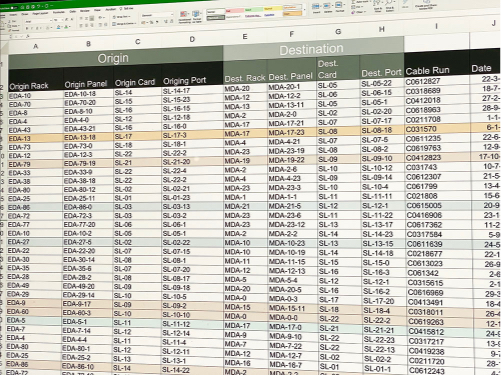The width and height of the screenshot is (501, 375).
Task: Click the Increase Indent icon
Action: click(106, 24)
